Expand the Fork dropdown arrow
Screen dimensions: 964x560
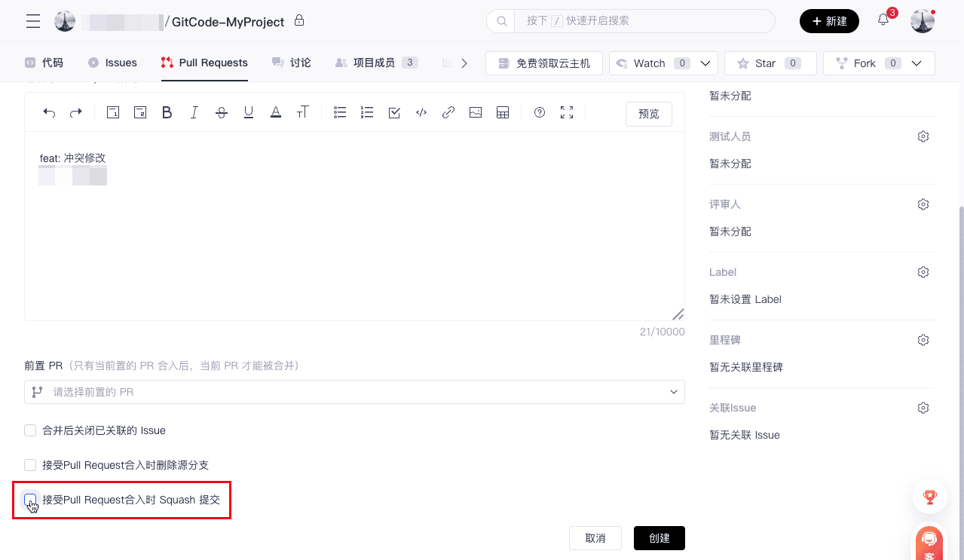(917, 63)
